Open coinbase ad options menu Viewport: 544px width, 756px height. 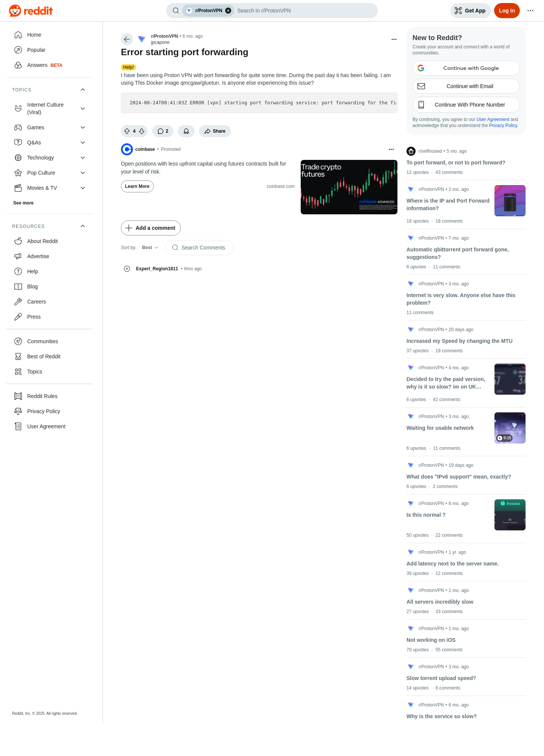pos(391,149)
